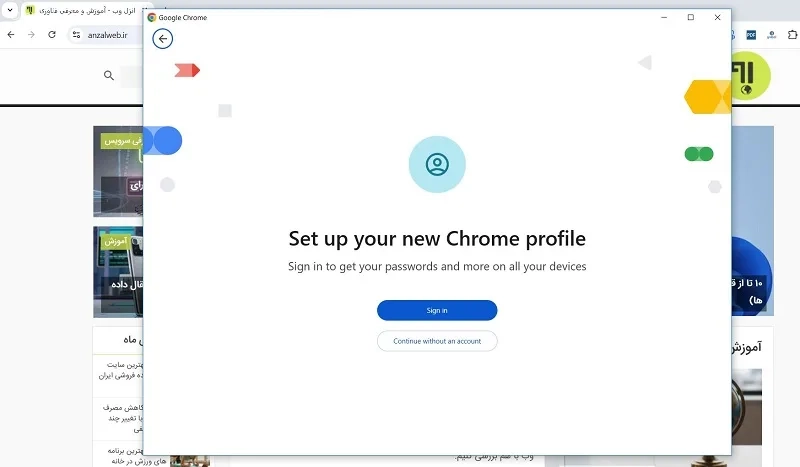800x467 pixels.
Task: Click the blue Sign in button
Action: point(437,310)
